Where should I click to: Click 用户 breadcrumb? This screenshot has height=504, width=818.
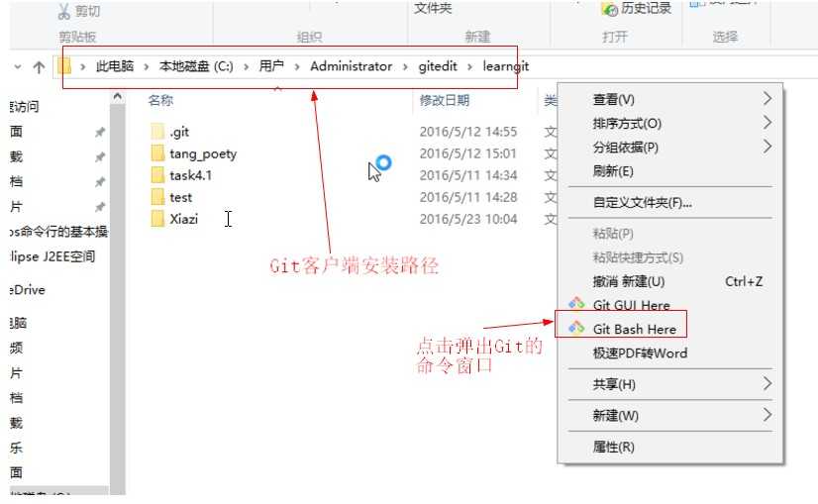click(271, 66)
